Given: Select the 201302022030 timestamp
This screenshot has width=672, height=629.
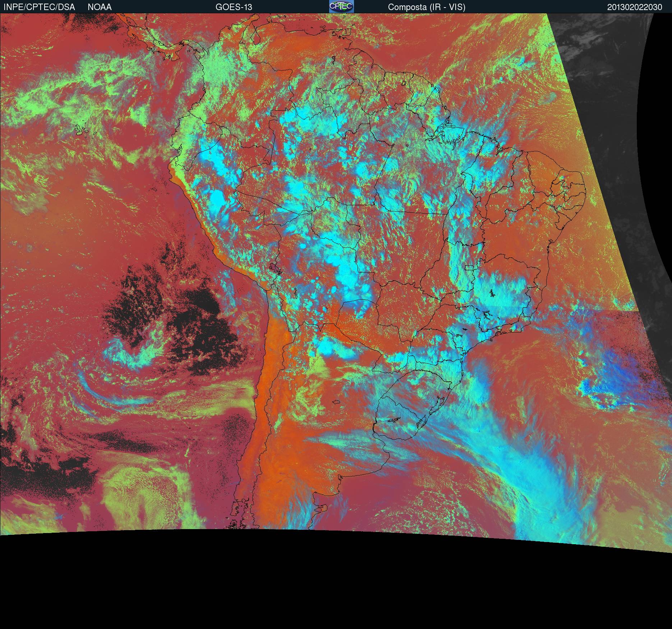Looking at the screenshot, I should coord(635,7).
